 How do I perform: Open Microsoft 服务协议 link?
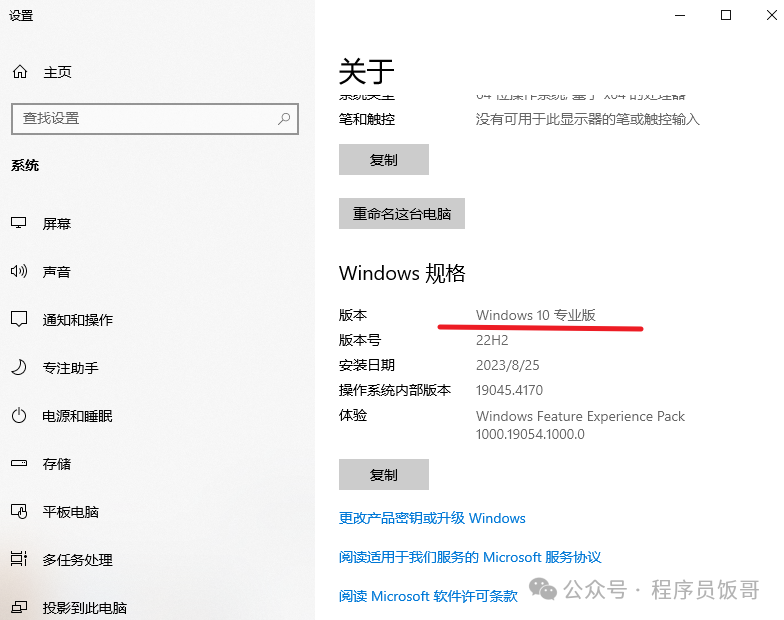470,557
